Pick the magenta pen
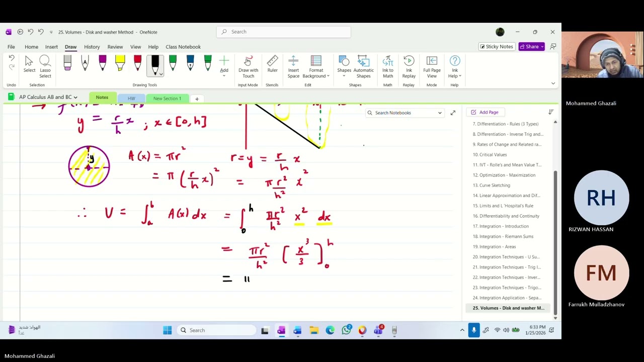This screenshot has width=644, height=362. pos(102,63)
